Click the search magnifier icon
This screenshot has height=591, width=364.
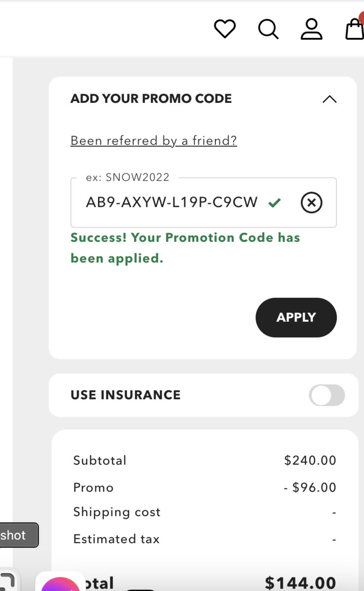268,29
